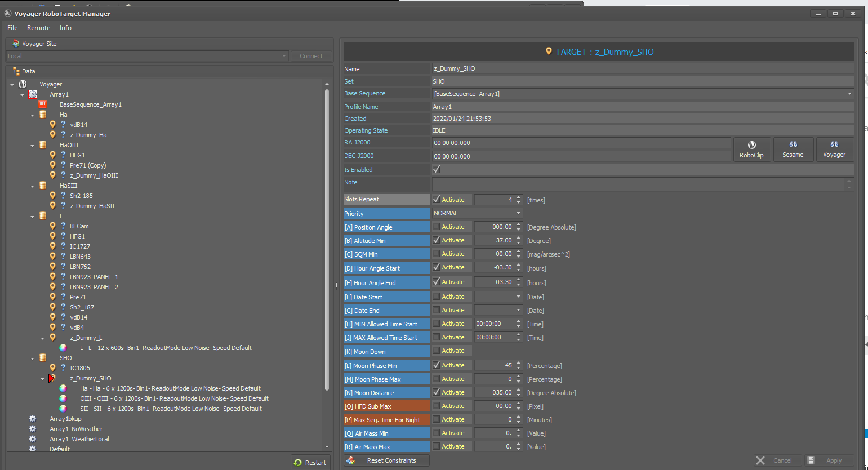This screenshot has height=470, width=868.
Task: Click the pin icon beside LBN643
Action: (x=53, y=256)
